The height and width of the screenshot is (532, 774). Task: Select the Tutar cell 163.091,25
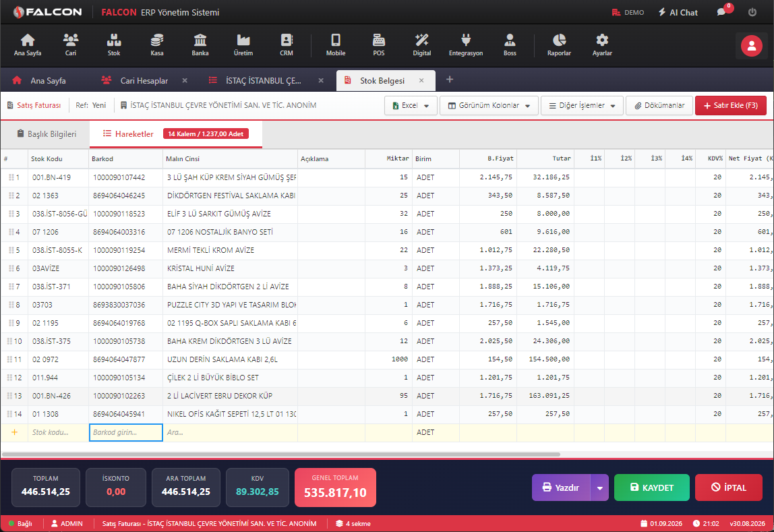[545, 396]
